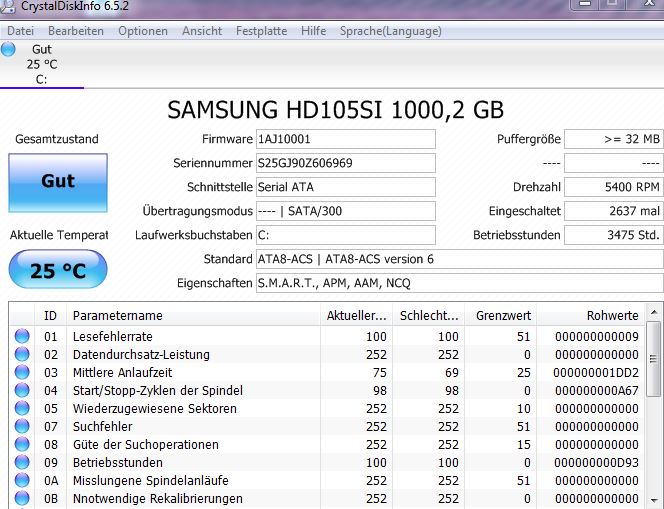Click raw value 000000000D93
Image resolution: width=664 pixels, height=509 pixels.
click(596, 462)
